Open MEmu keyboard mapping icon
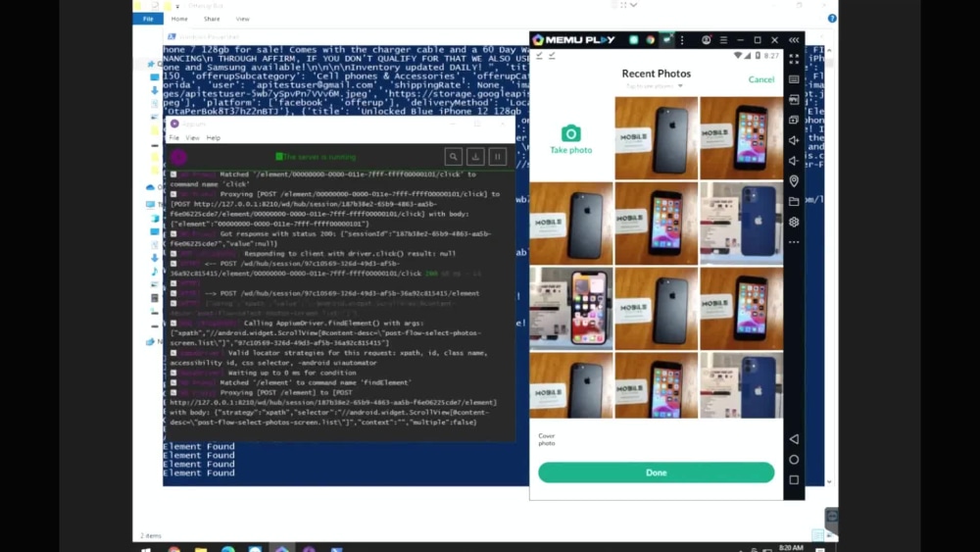This screenshot has width=980, height=552. pyautogui.click(x=794, y=79)
